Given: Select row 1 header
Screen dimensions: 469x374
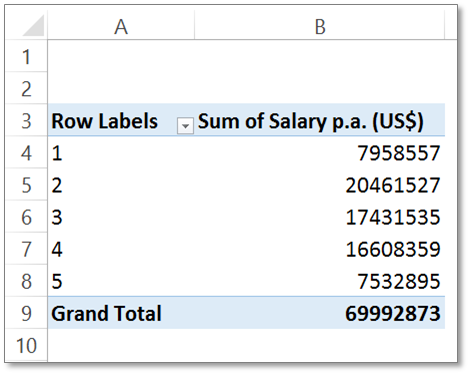Looking at the screenshot, I should [x=27, y=56].
